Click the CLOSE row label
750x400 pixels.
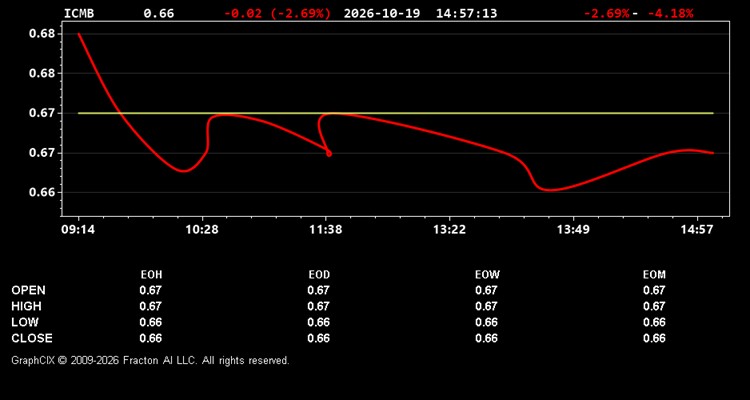click(x=32, y=338)
